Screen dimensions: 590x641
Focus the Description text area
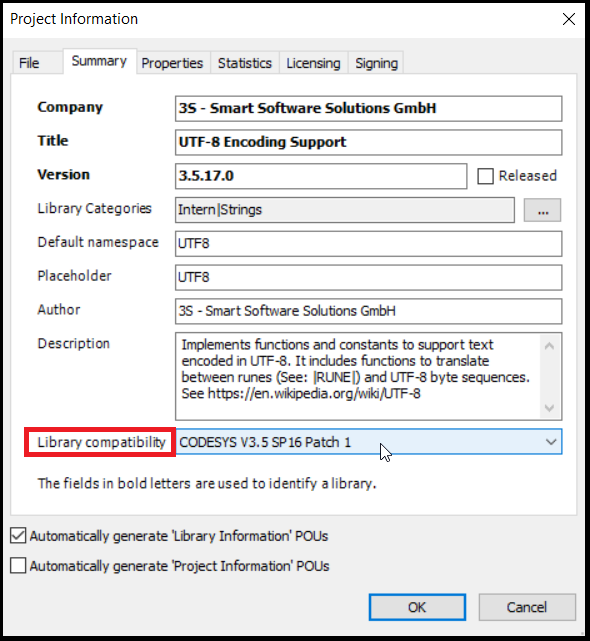[x=358, y=376]
